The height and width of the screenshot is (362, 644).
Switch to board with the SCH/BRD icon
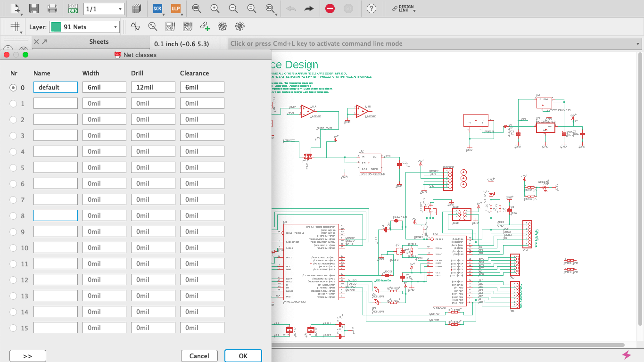[x=73, y=8]
